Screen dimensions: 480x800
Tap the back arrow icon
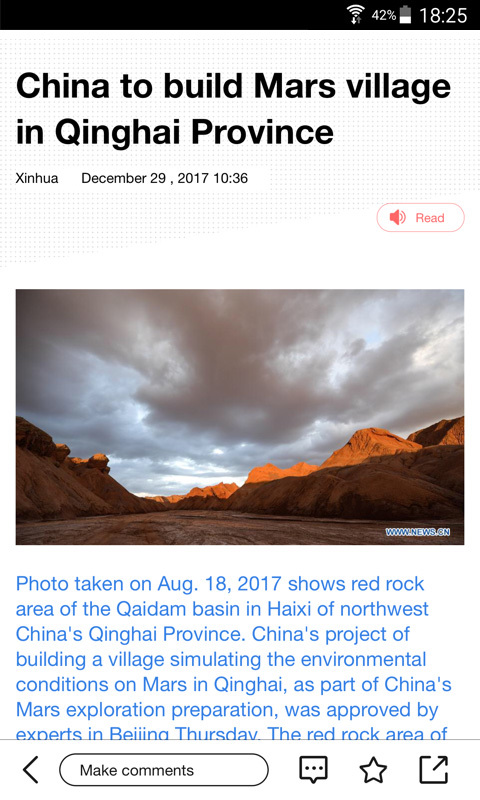click(x=31, y=770)
